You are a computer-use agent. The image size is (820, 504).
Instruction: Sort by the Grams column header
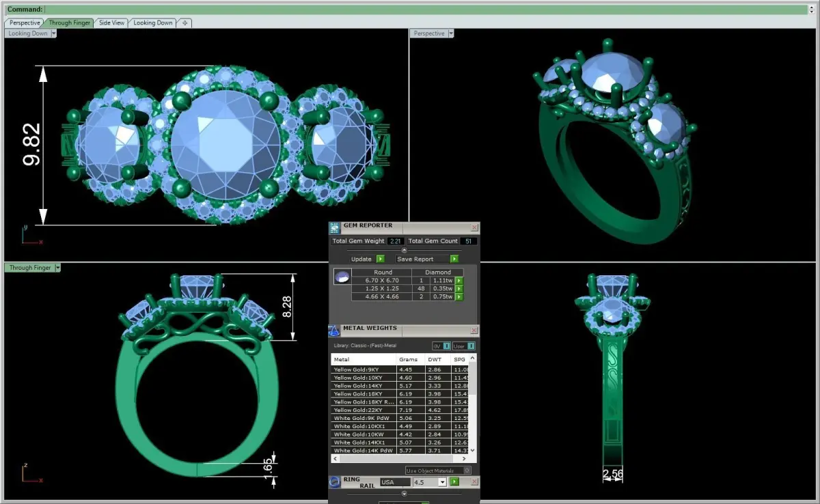pos(410,359)
